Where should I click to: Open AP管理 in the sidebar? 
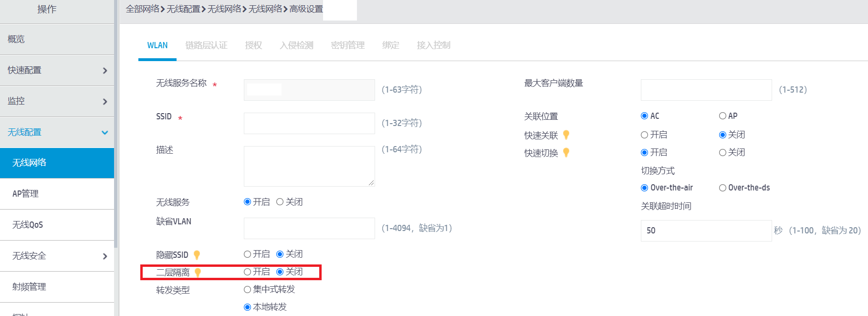(x=26, y=194)
